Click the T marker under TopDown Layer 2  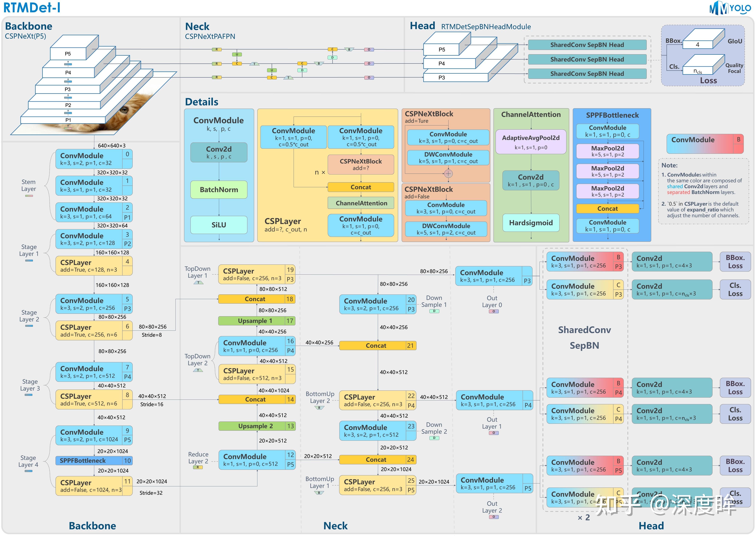click(198, 370)
